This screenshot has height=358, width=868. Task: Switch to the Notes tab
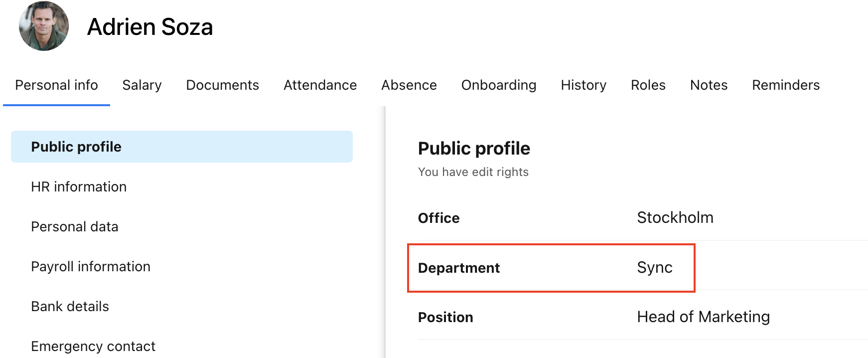(709, 85)
